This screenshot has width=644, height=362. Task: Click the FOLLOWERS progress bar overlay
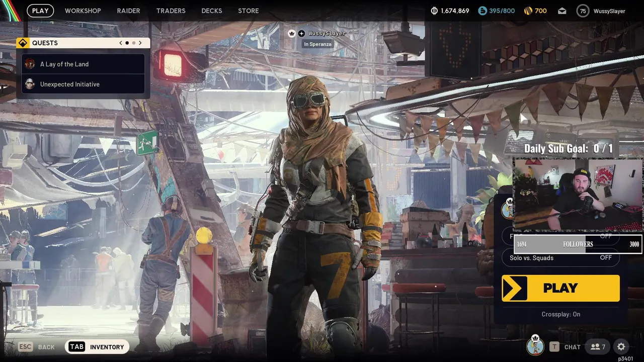578,244
